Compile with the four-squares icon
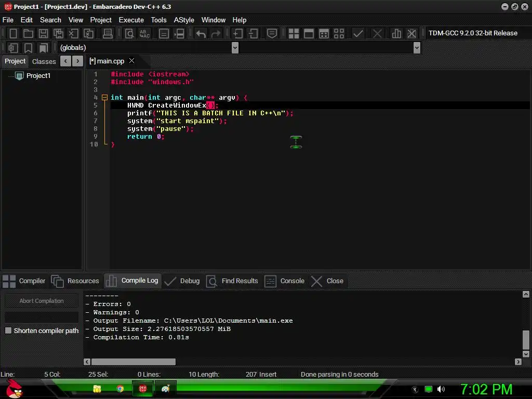 coord(294,33)
